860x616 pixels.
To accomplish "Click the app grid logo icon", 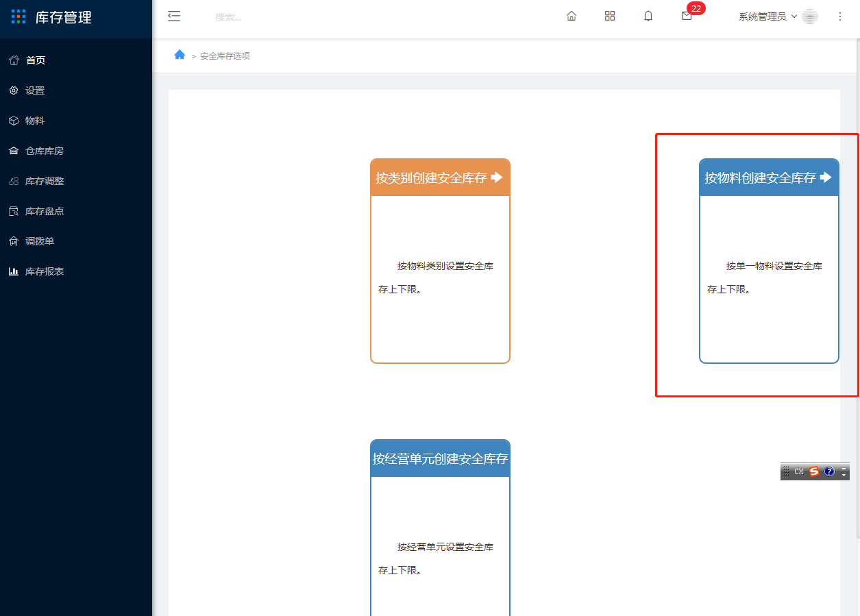I will click(x=19, y=17).
